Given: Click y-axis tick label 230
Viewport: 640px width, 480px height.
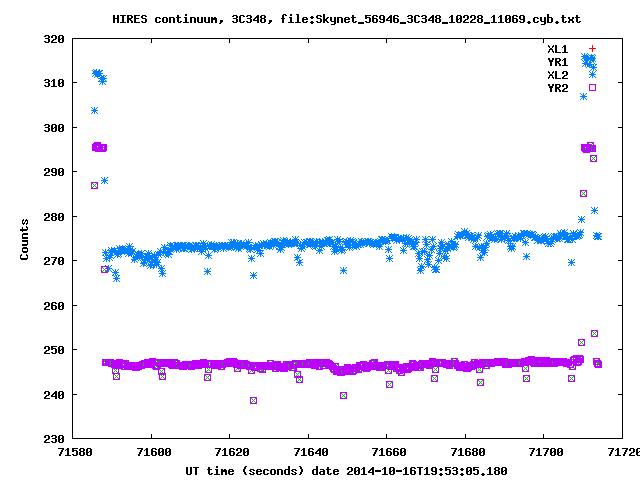Looking at the screenshot, I should pyautogui.click(x=54, y=439).
